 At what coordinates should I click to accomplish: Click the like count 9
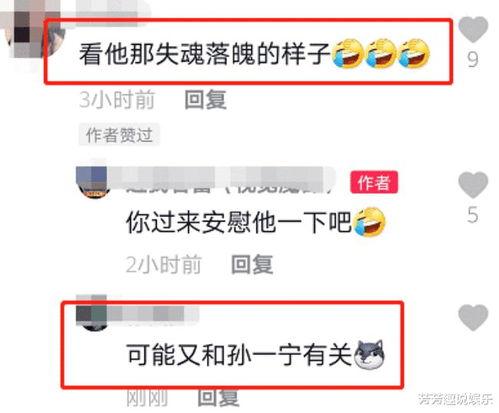tap(473, 60)
